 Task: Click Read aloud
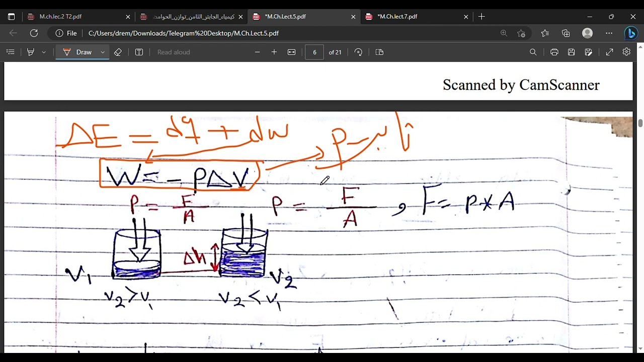click(174, 52)
